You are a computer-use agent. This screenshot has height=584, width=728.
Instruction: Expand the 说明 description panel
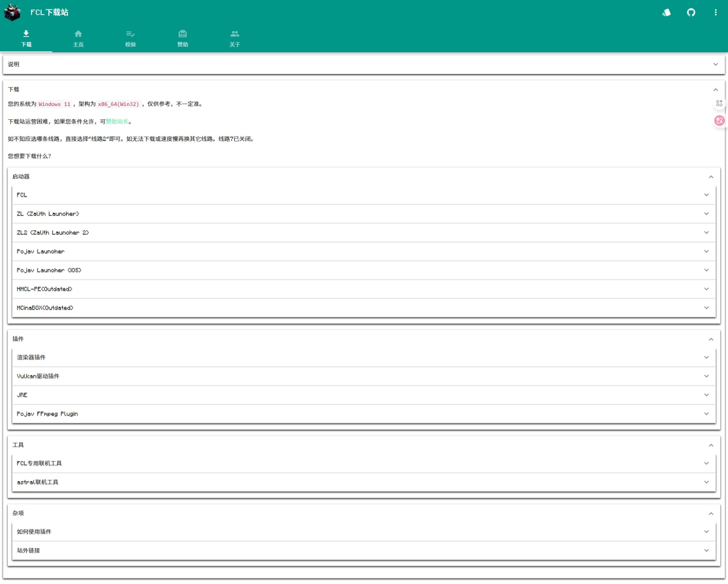pos(364,64)
